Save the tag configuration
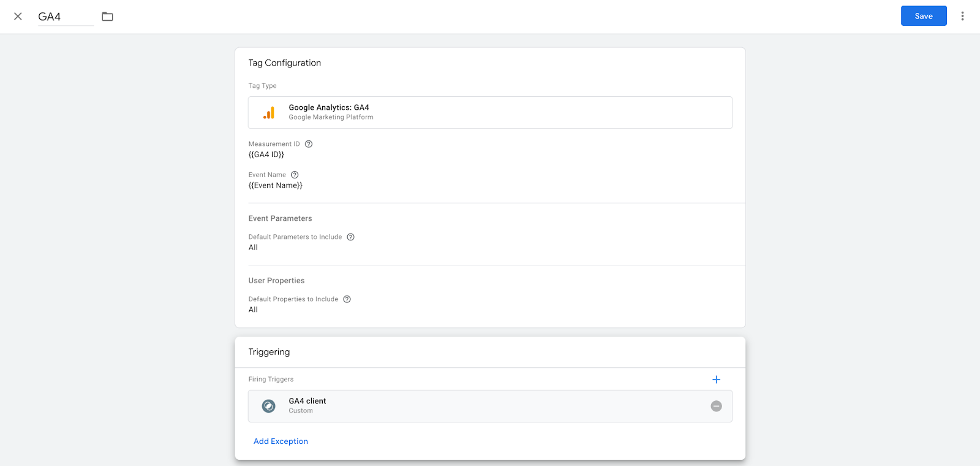The width and height of the screenshot is (980, 466). tap(924, 16)
